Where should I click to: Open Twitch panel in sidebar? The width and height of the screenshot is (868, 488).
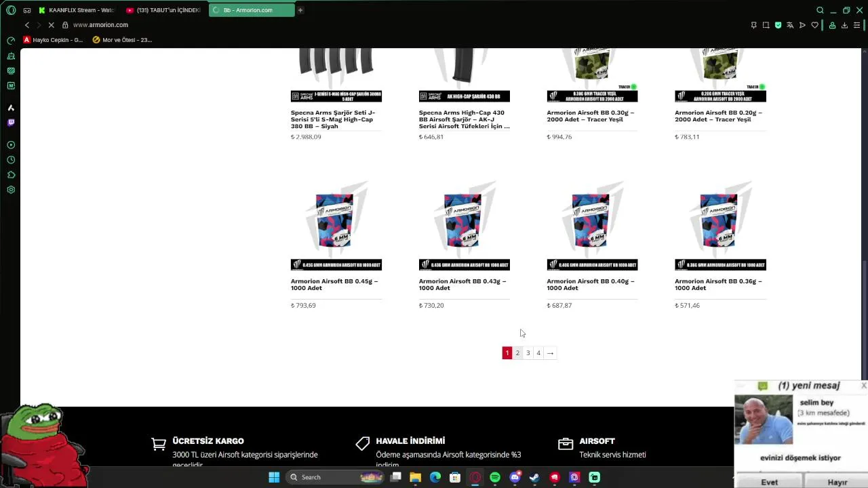tap(11, 123)
